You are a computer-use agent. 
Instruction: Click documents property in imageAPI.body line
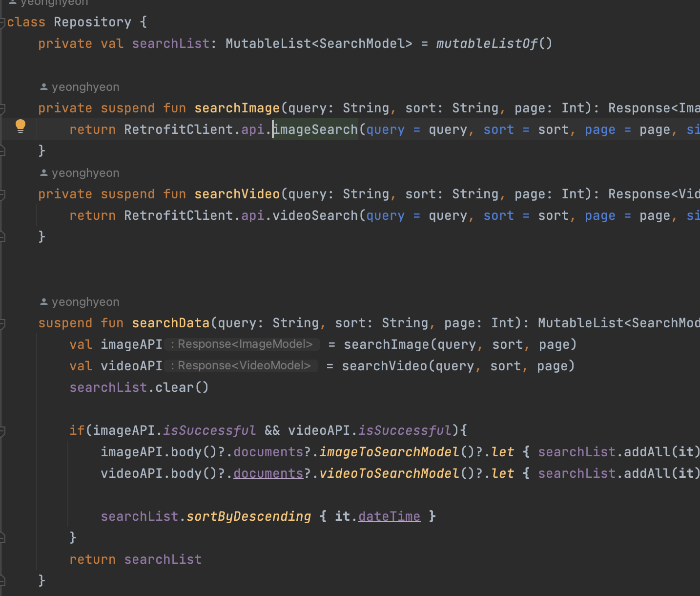coord(268,452)
